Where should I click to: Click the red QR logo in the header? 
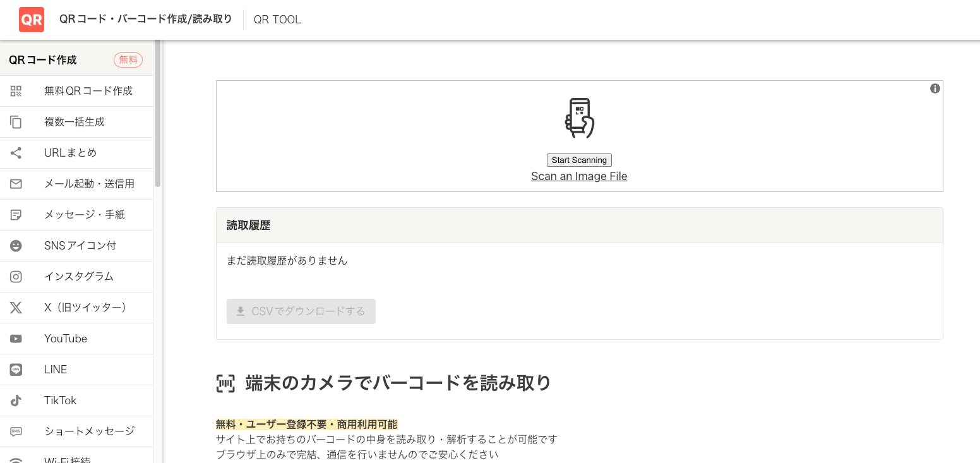[31, 19]
